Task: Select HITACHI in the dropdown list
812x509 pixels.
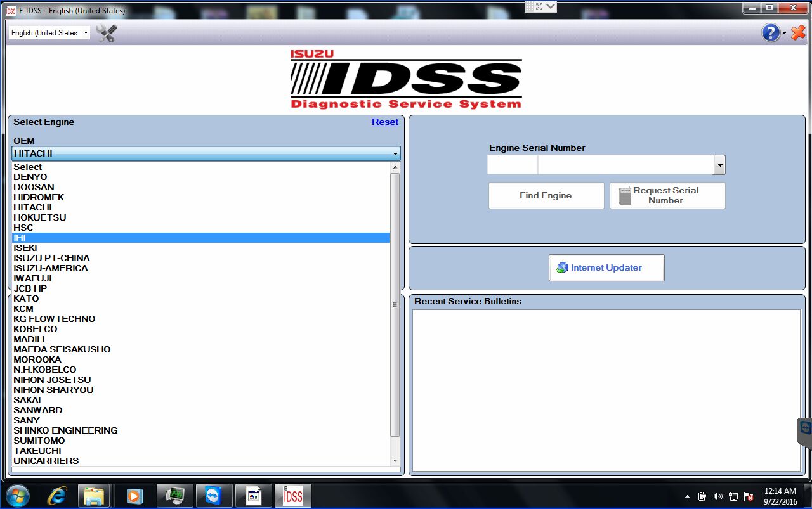Action: (x=200, y=207)
